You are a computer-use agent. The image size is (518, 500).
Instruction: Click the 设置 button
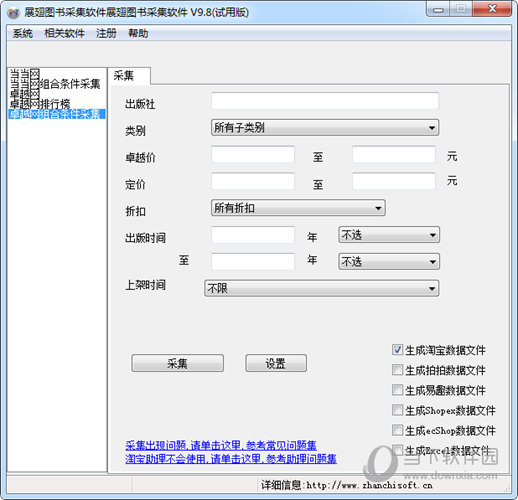click(x=276, y=363)
